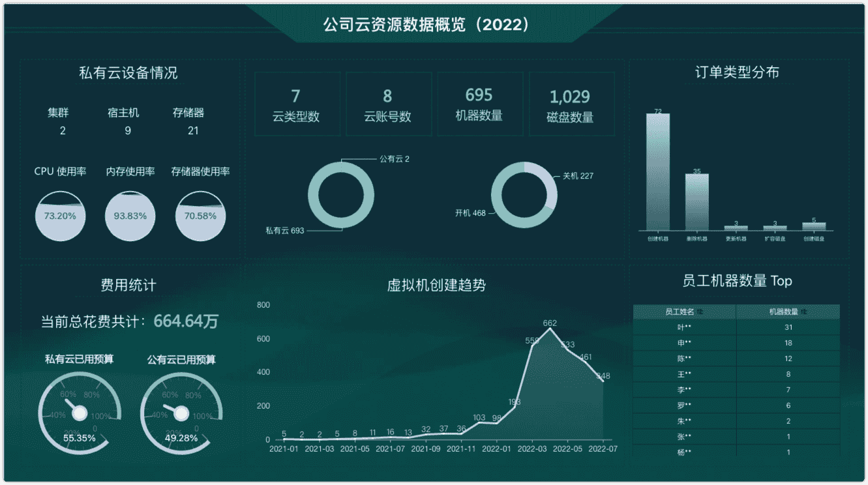Click the 员工姓名 column header
This screenshot has height=485, width=868.
click(685, 312)
